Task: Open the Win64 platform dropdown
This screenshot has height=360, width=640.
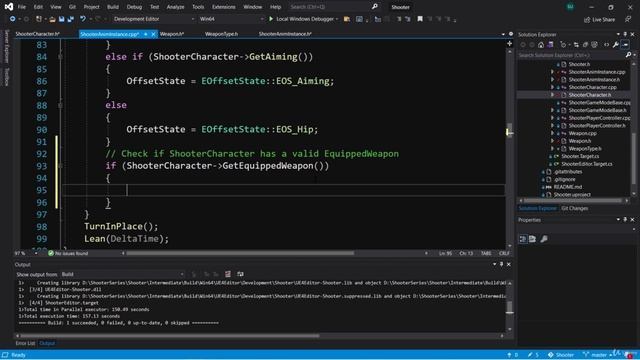Action: point(231,19)
